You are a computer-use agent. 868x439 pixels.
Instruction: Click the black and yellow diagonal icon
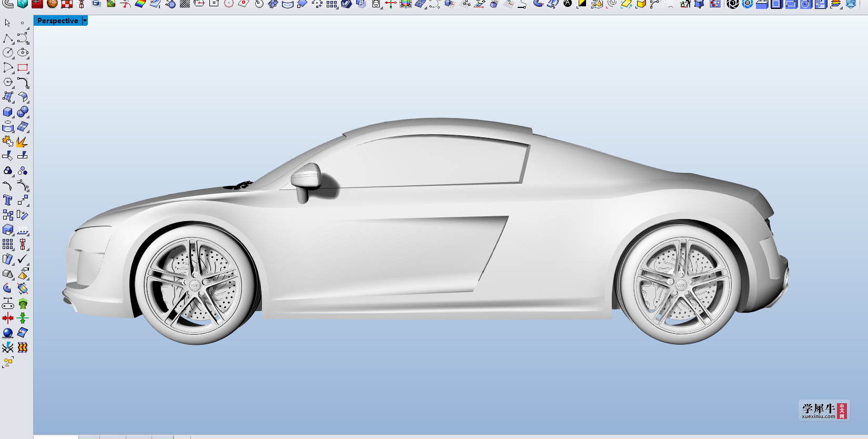click(582, 4)
